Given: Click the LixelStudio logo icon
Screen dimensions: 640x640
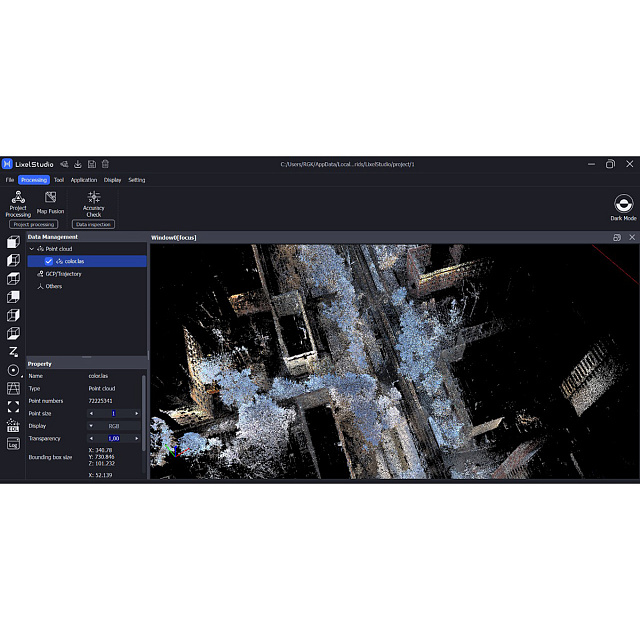Looking at the screenshot, I should pyautogui.click(x=7, y=164).
